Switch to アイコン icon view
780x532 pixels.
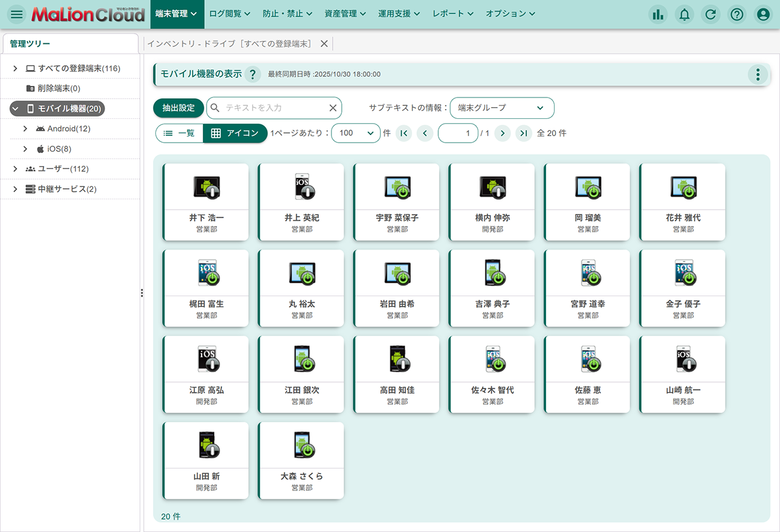[x=235, y=133]
